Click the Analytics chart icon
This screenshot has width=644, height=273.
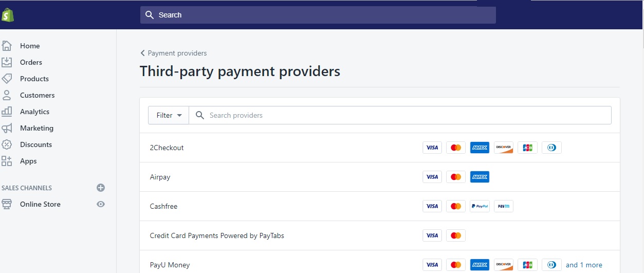7,112
